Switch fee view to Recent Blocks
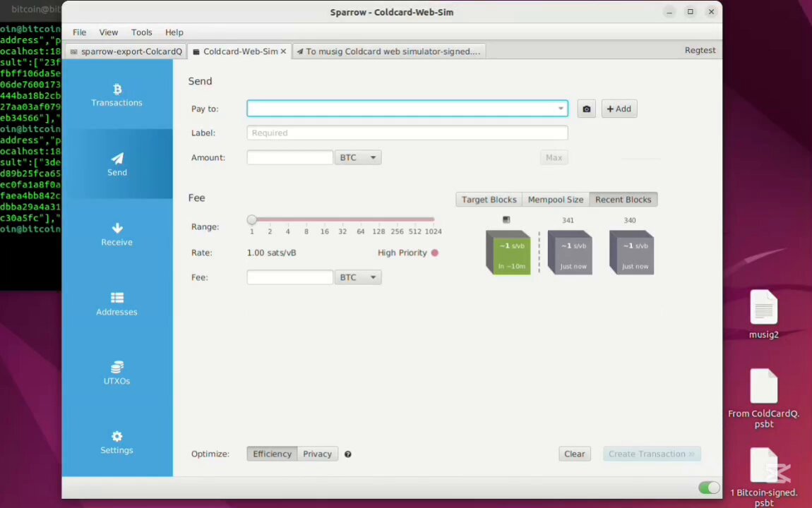 point(623,200)
